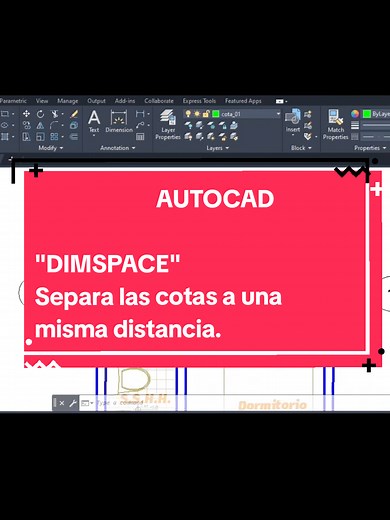Click the Dimension tool
This screenshot has width=390, height=520.
119,121
